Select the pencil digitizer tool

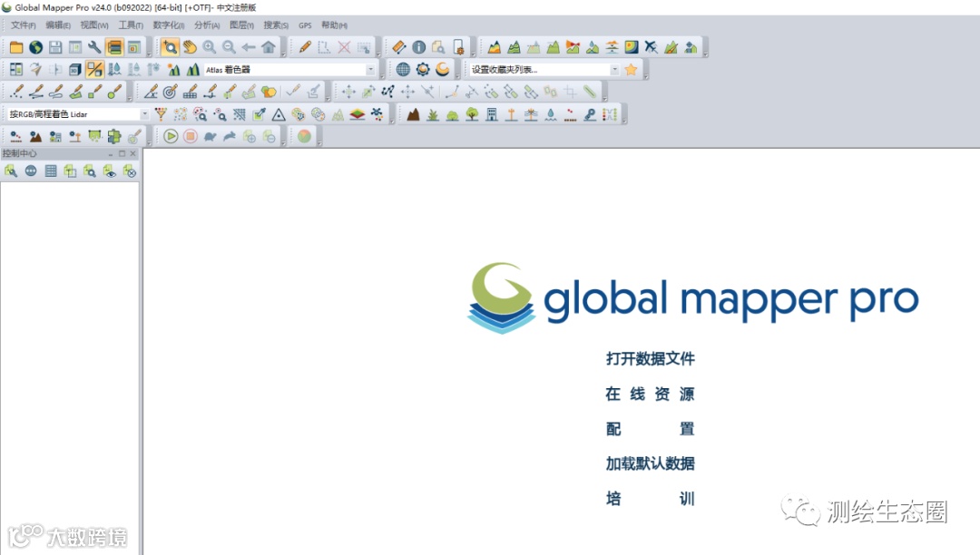tap(304, 47)
